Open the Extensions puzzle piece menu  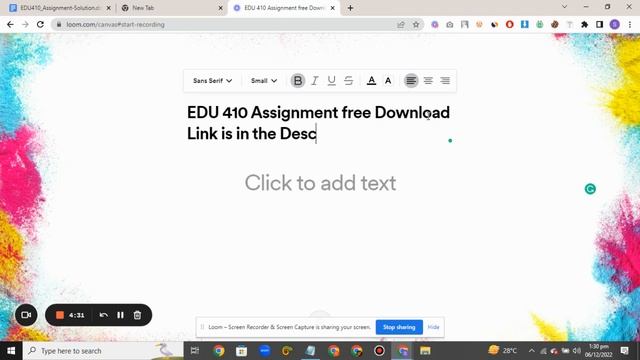pos(584,24)
